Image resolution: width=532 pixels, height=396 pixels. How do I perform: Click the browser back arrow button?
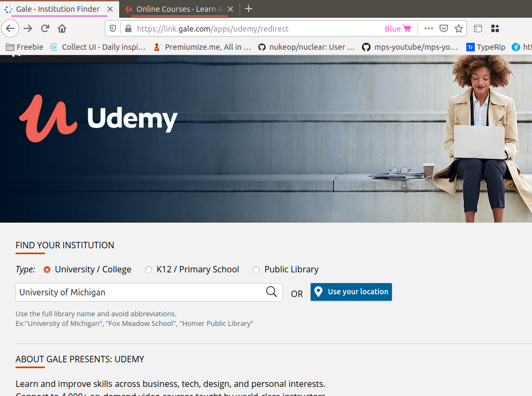pos(11,29)
